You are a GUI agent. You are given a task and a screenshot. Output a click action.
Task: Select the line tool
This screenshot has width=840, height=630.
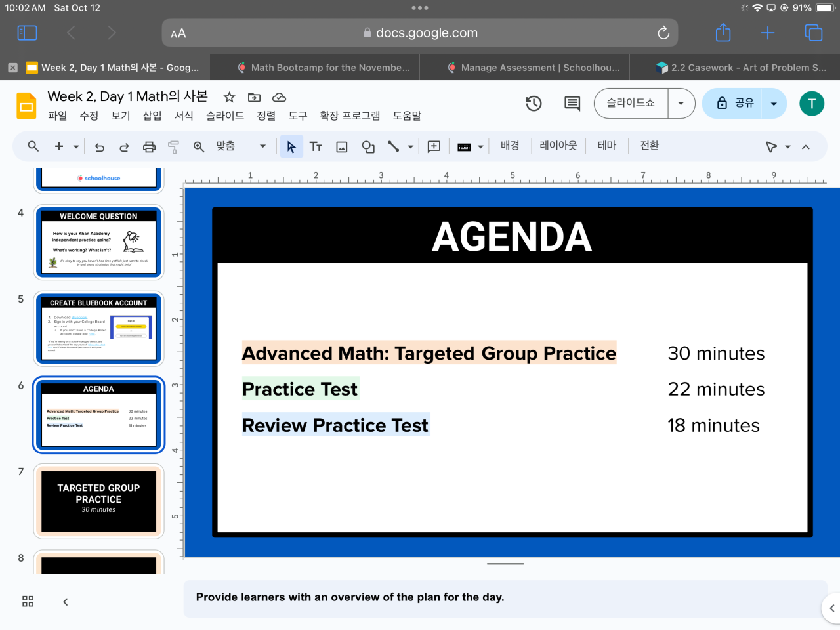pyautogui.click(x=394, y=146)
